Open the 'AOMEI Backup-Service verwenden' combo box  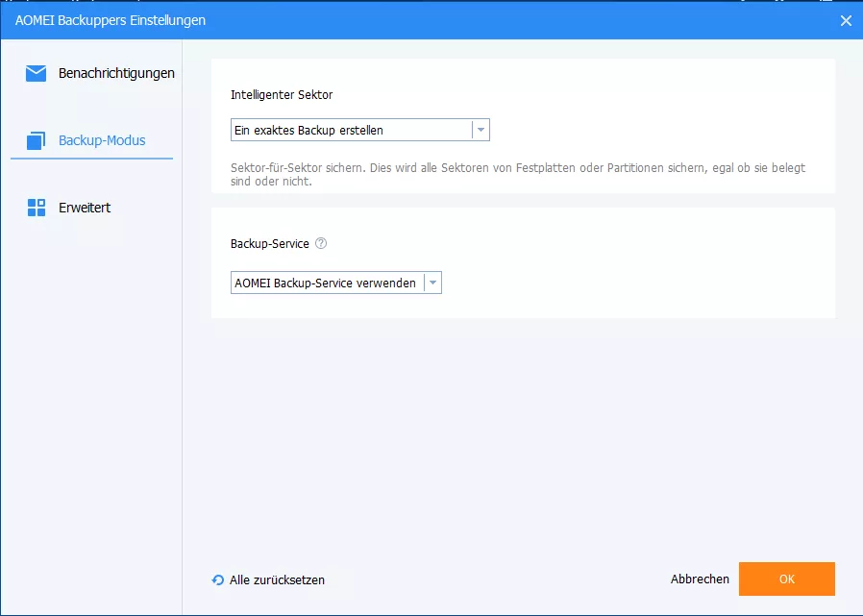click(x=335, y=283)
